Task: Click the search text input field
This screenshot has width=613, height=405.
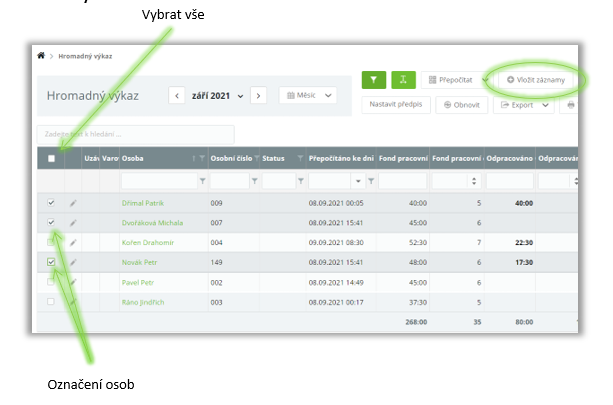Action: click(x=135, y=134)
